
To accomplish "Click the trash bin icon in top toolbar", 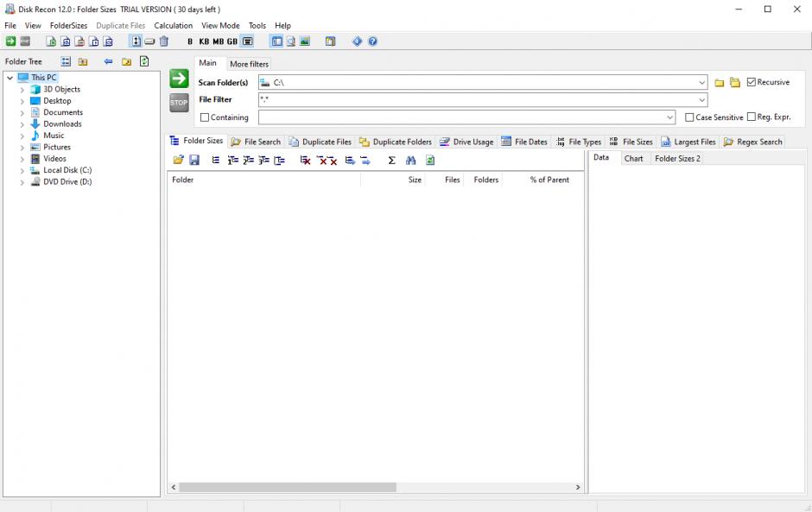I will 163,41.
